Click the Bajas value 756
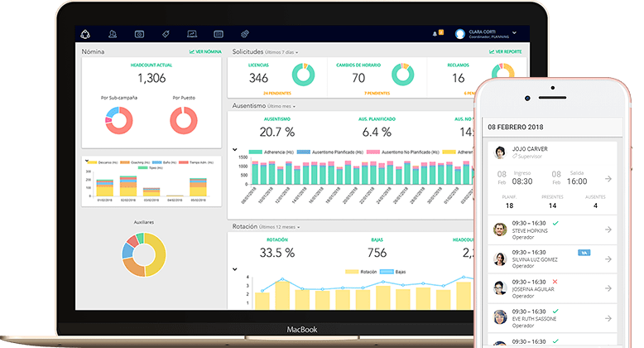Screen dimensions: 644x348 click(377, 253)
